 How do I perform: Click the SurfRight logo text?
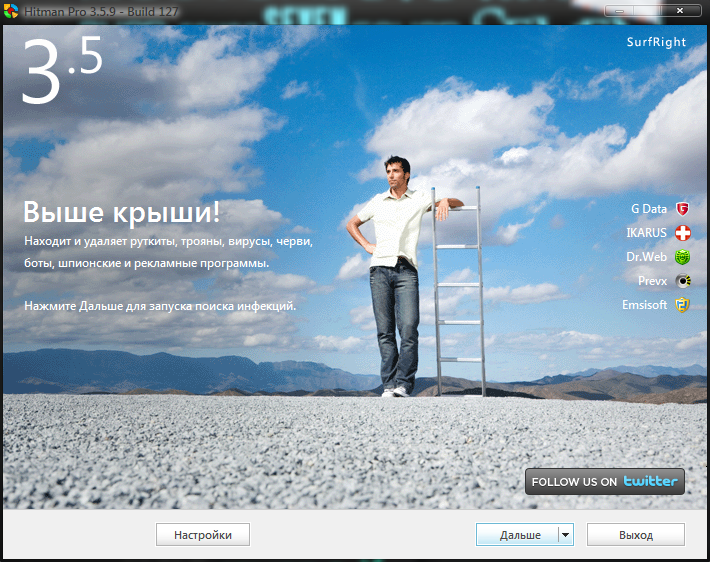pos(656,42)
